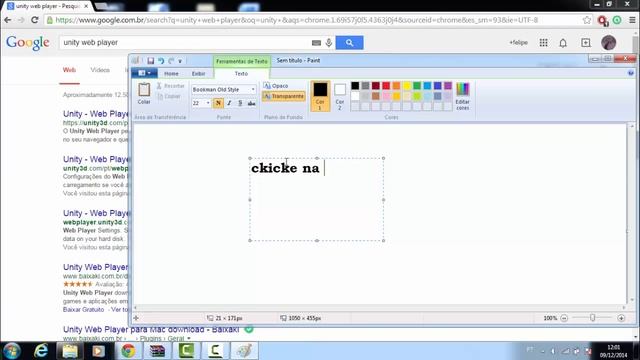The width and height of the screenshot is (640, 360).
Task: Click the blue Google search magnifier button
Action: point(349,42)
